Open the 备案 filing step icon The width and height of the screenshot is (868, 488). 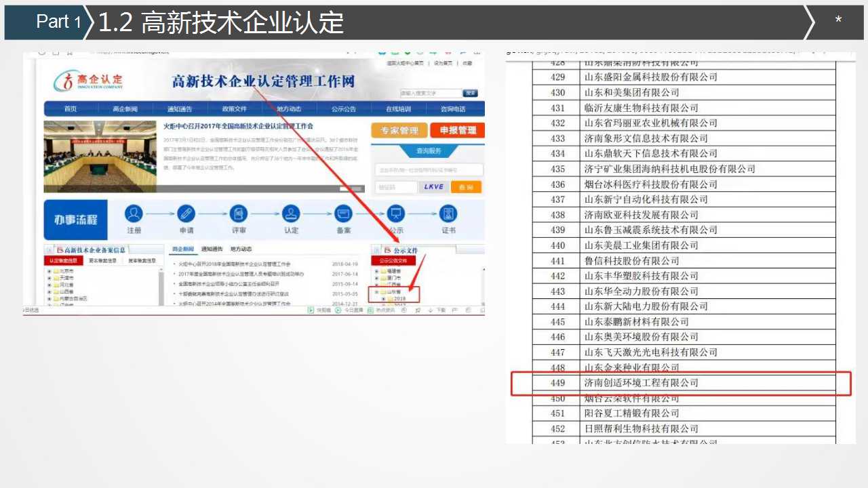(x=344, y=214)
